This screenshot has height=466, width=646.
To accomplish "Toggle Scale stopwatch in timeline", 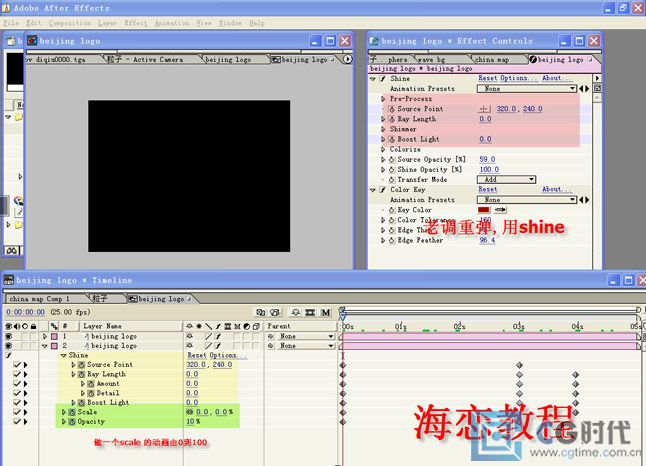I will [72, 412].
